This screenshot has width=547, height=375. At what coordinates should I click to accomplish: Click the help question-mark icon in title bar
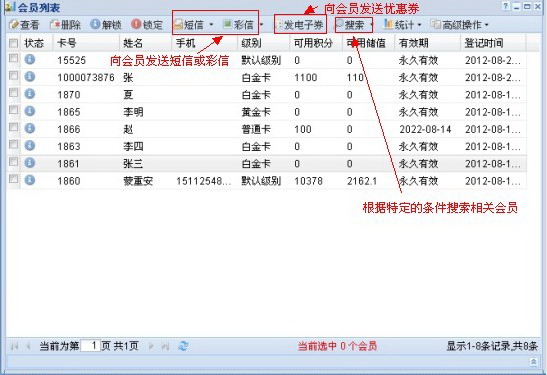[505, 6]
